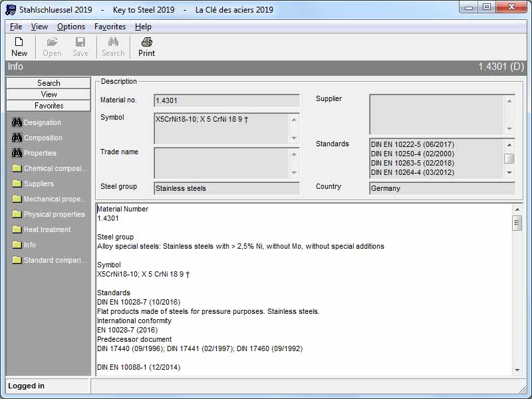
Task: Click the View sidebar button
Action: point(49,94)
